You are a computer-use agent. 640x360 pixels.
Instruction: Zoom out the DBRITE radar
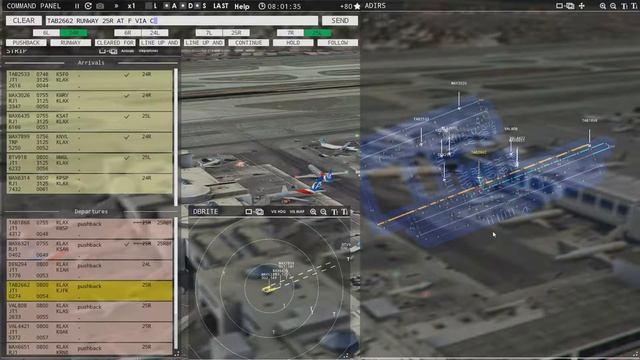click(x=323, y=212)
